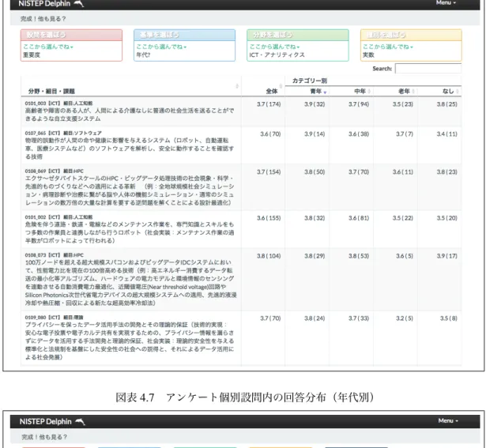
Task: Click the カテゴリー別 group header
Action: point(309,81)
